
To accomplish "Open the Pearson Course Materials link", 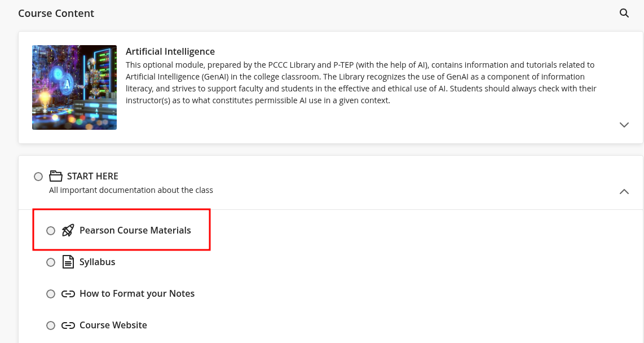I will pyautogui.click(x=135, y=230).
